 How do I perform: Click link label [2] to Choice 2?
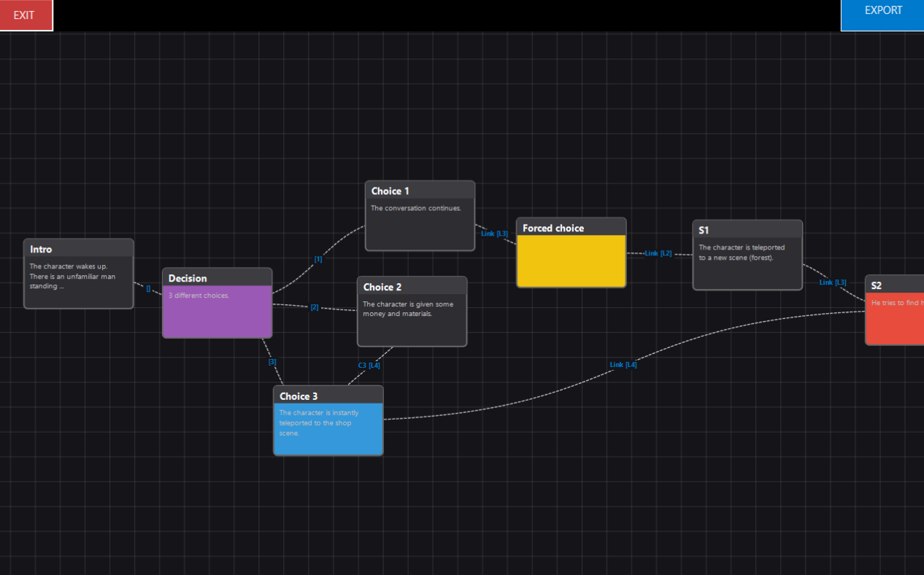[x=315, y=307]
